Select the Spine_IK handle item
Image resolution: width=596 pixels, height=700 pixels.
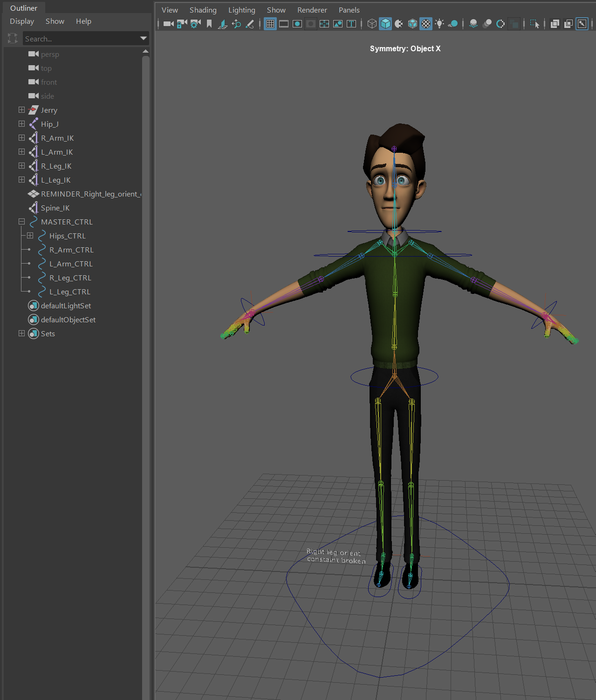(x=55, y=208)
